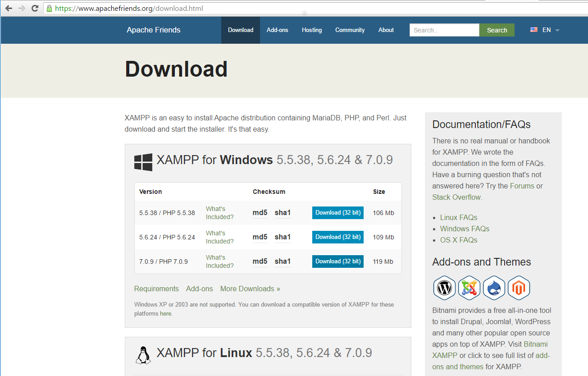Open More Downloads » link
This screenshot has height=376, width=588.
pyautogui.click(x=250, y=289)
